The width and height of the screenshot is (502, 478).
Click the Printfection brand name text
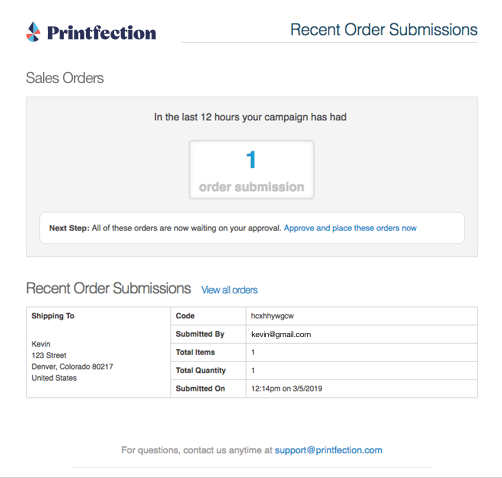[102, 33]
